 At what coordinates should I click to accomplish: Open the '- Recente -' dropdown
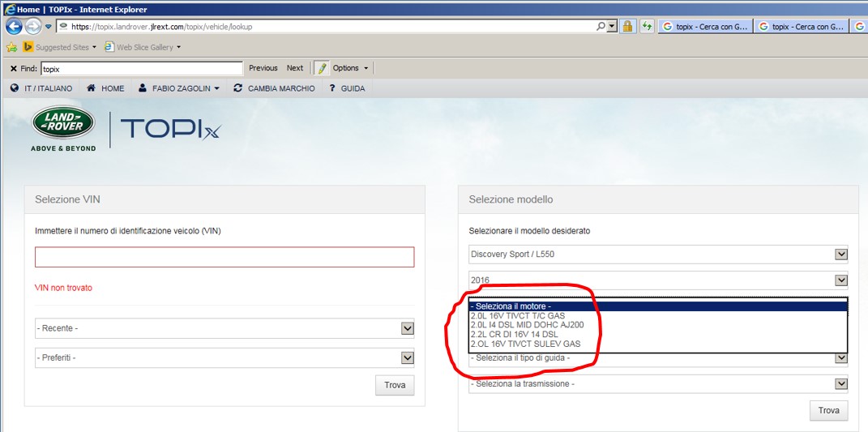pos(224,328)
